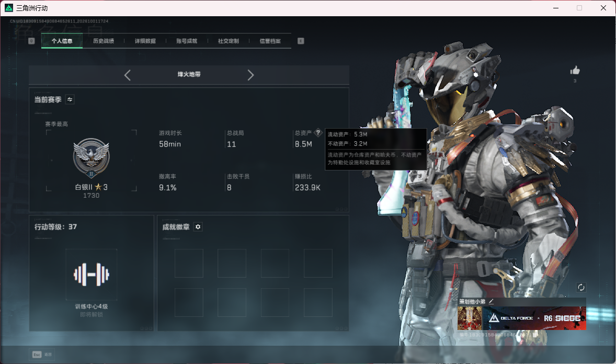The image size is (616, 364).
Task: Close the 三角洲行动 window
Action: 603,8
